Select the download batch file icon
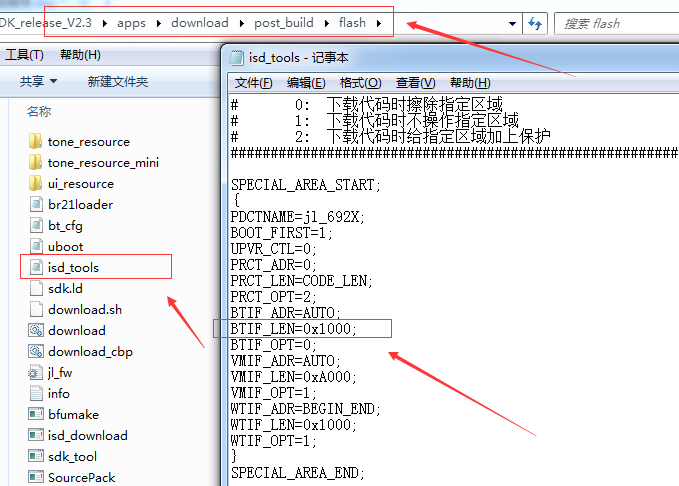The image size is (679, 486). tap(36, 330)
